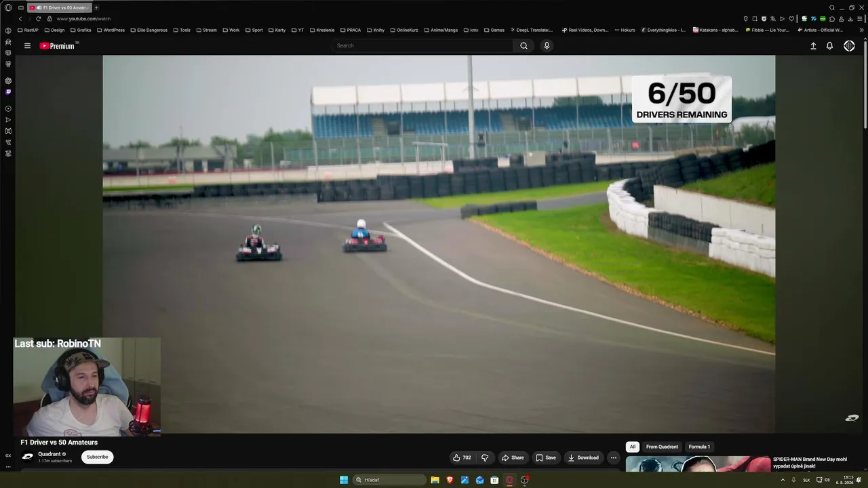
Task: Reload the current page
Action: pos(38,19)
